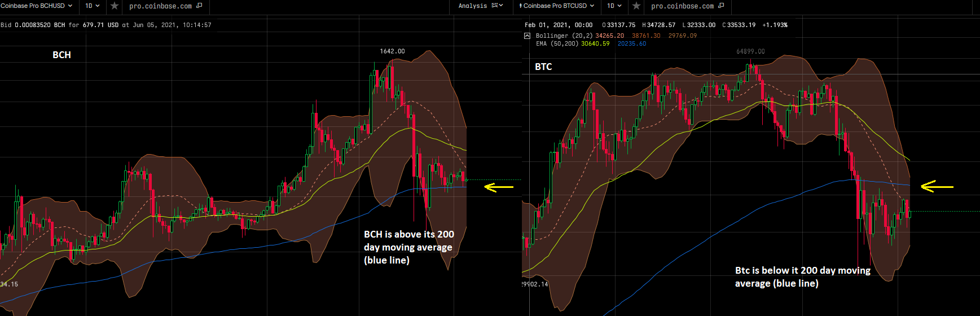Favorite the BTCUSD chart with the star
This screenshot has height=316, width=980.
[636, 6]
